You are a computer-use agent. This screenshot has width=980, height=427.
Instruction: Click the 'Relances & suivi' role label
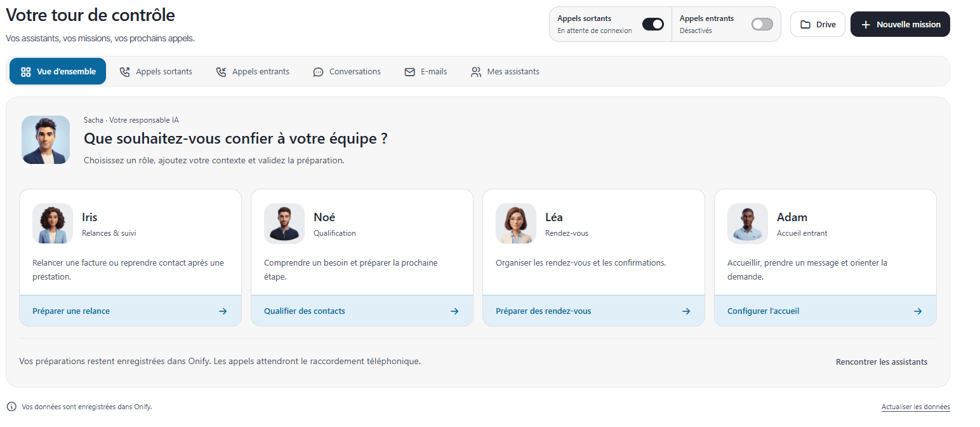click(109, 233)
